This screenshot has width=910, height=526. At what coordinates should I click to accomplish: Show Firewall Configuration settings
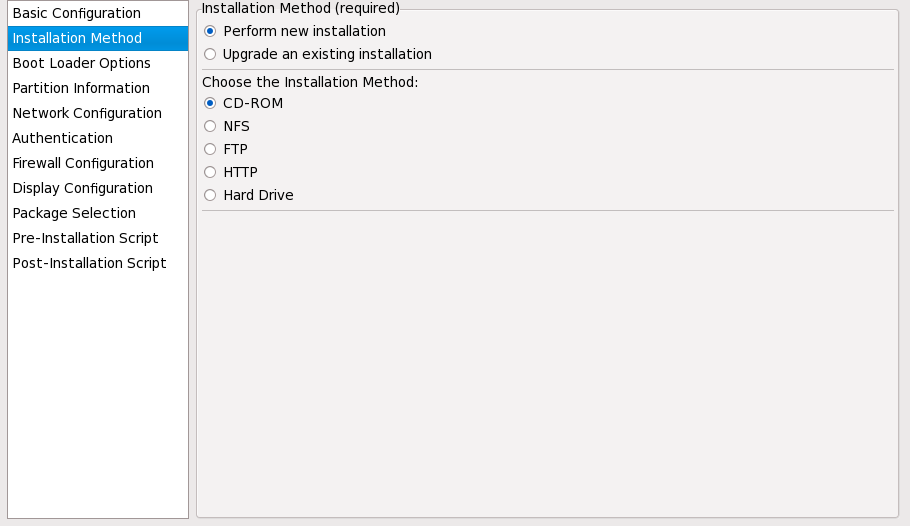[x=83, y=164]
